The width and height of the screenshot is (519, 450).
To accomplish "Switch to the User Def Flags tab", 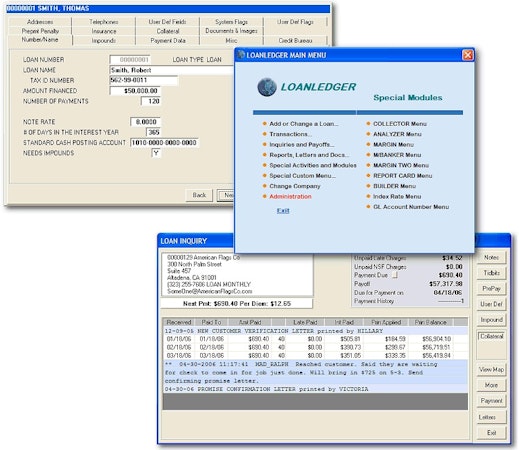I will (295, 22).
